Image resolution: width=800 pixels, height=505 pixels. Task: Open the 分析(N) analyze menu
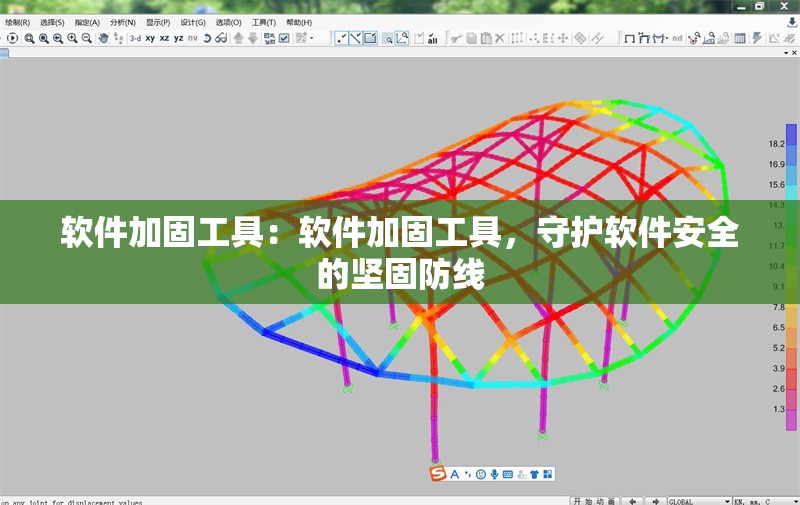pyautogui.click(x=122, y=22)
